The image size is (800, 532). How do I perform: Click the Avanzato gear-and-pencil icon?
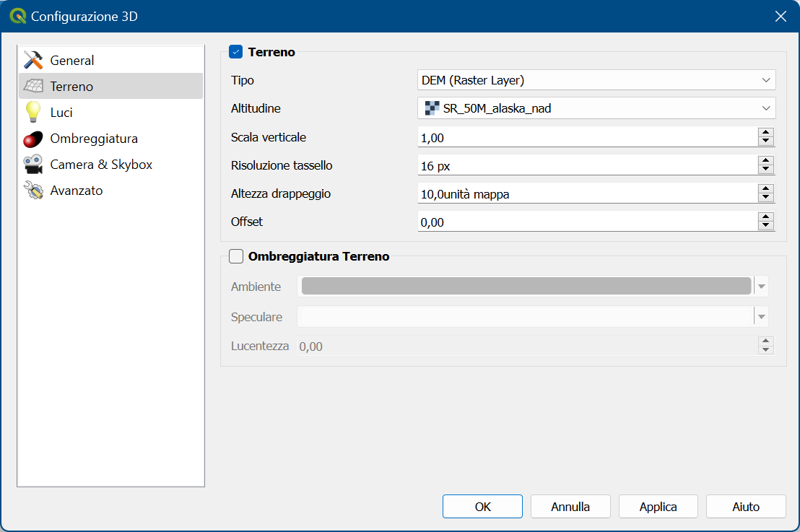[x=33, y=191]
